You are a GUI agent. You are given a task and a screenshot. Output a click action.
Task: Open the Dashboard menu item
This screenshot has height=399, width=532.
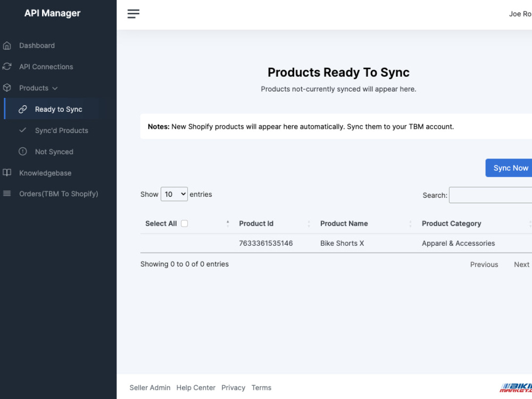(x=37, y=45)
